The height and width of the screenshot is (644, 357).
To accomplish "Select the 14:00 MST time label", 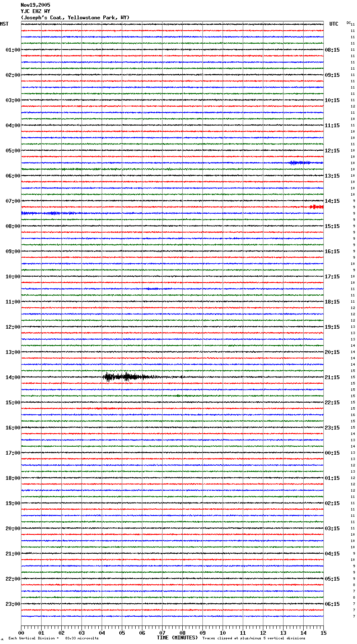I will point(13,377).
